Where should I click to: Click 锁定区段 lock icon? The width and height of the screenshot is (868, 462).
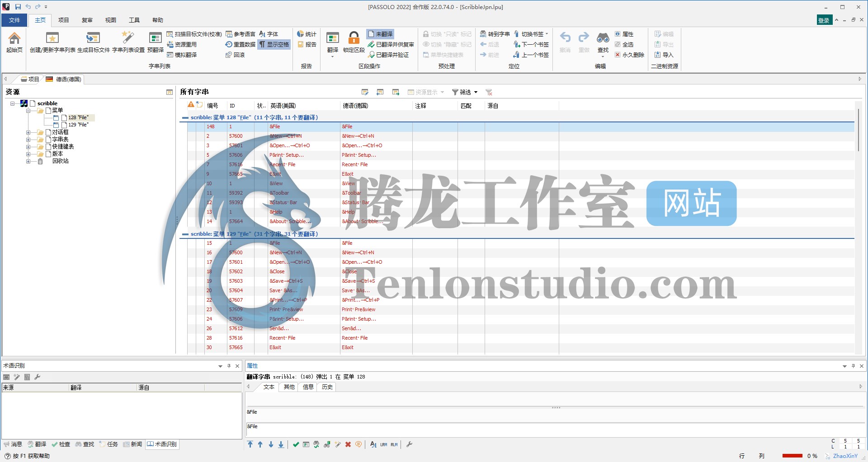tap(354, 42)
